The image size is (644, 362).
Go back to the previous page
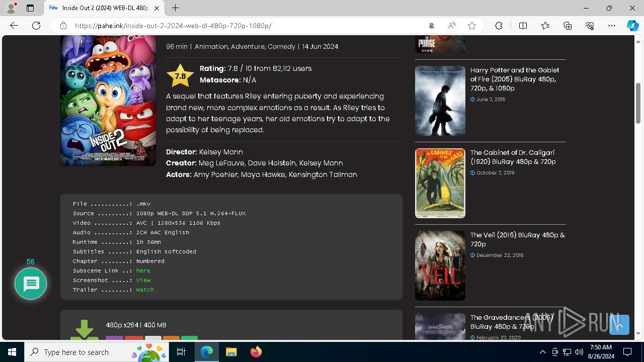tap(14, 26)
